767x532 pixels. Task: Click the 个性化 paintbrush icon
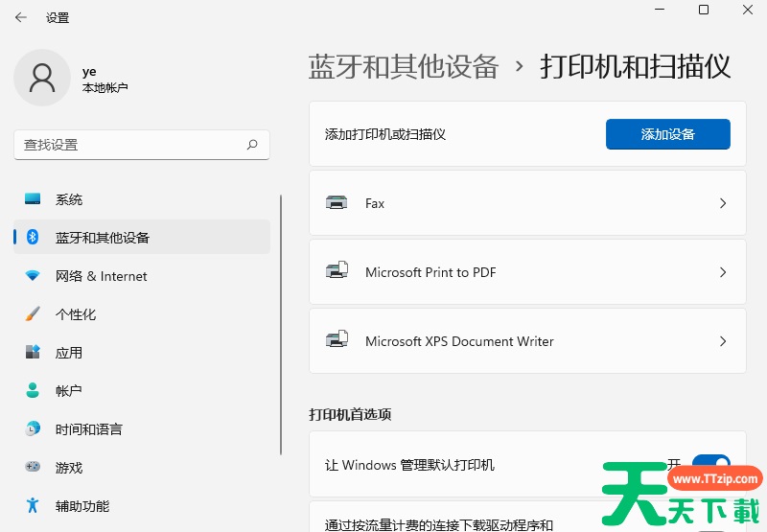coord(33,313)
